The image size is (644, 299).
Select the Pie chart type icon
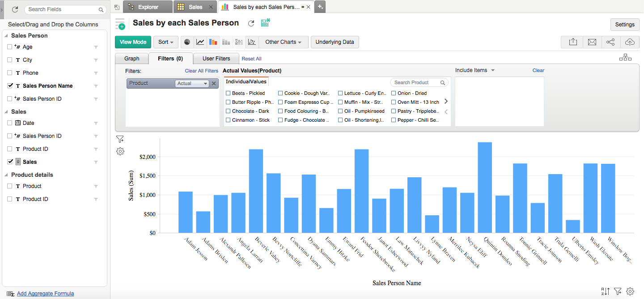pyautogui.click(x=187, y=42)
